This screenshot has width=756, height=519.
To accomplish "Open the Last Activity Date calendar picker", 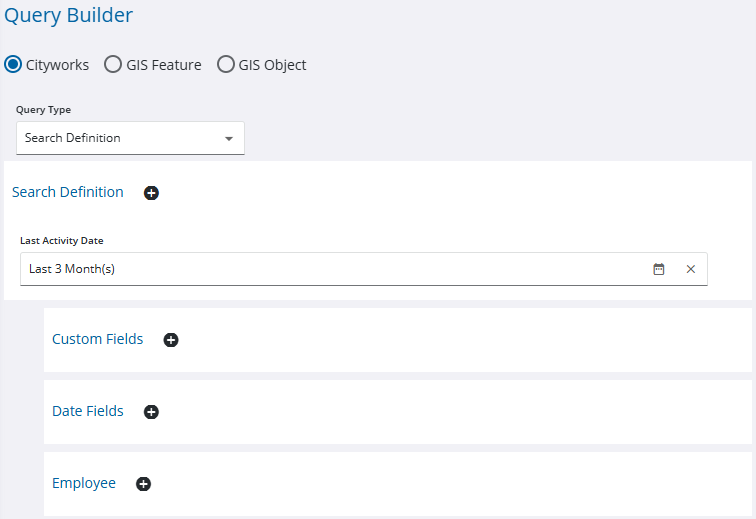I will pos(659,269).
